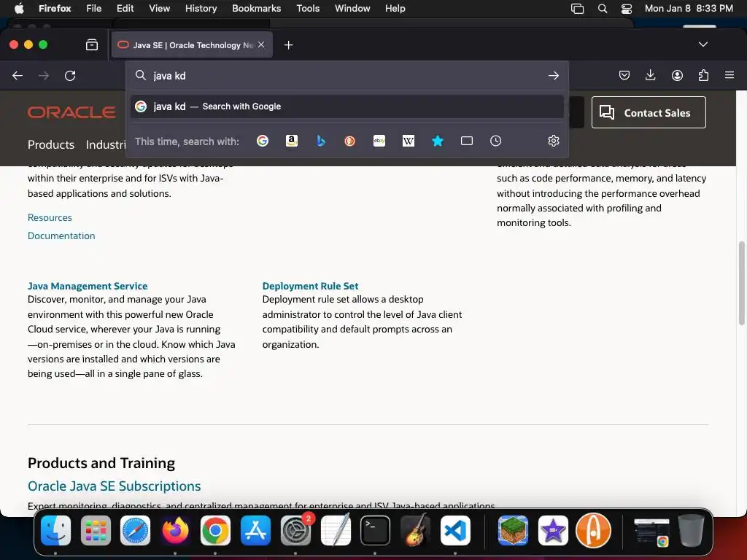This screenshot has width=747, height=560.
Task: Open the Extensions puzzle icon
Action: coord(703,75)
